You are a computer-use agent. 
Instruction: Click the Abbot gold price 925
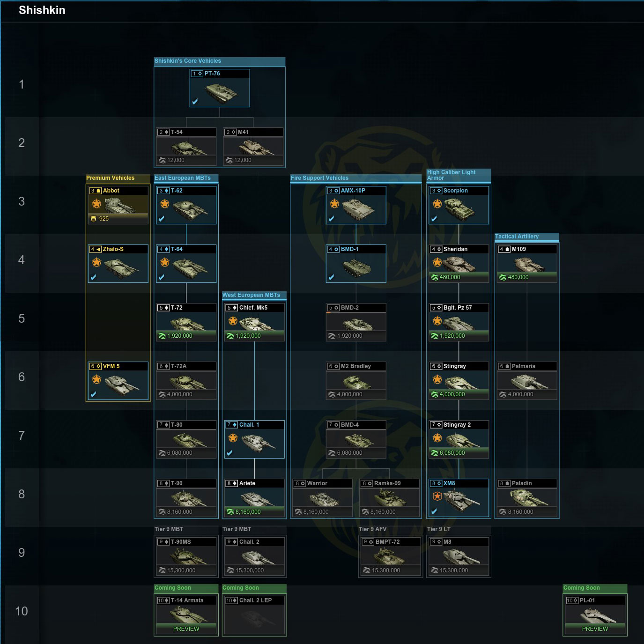(99, 219)
